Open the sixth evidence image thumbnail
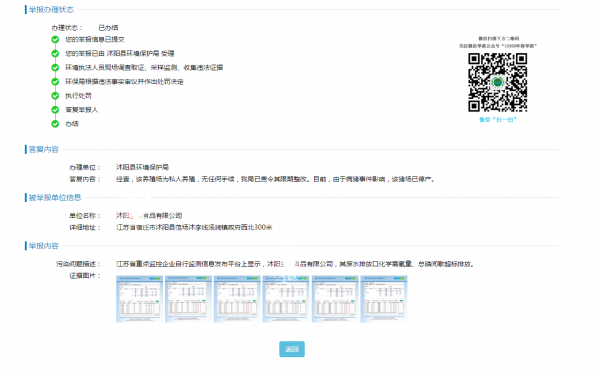Screen dimensions: 600x375 click(x=383, y=299)
